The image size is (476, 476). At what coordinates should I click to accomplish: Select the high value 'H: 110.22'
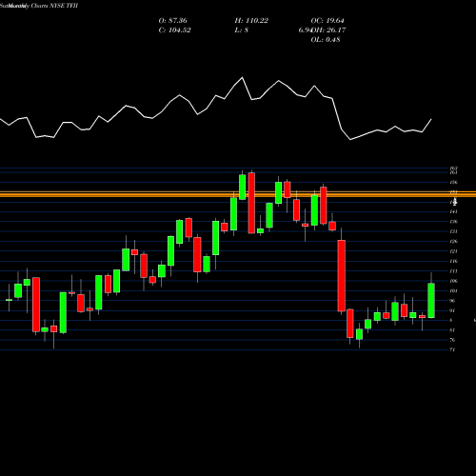pos(251,21)
